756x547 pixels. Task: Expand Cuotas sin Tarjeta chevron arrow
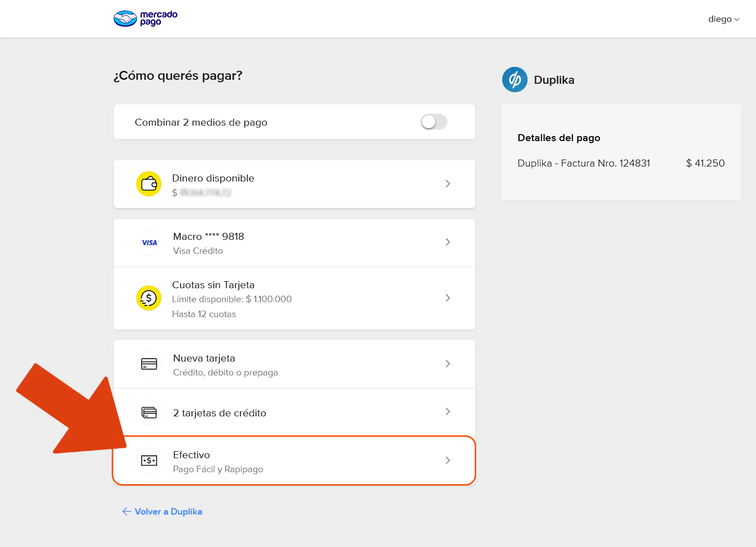tap(447, 298)
